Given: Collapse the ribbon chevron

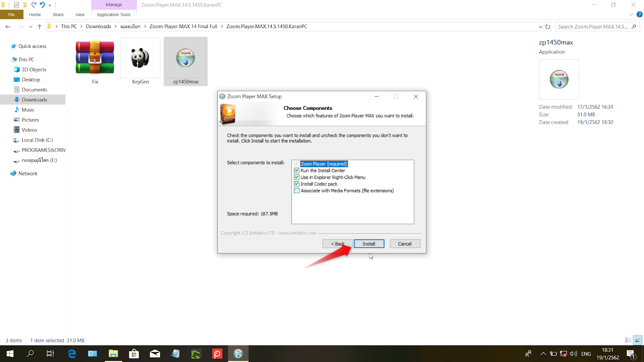Looking at the screenshot, I should [x=631, y=14].
